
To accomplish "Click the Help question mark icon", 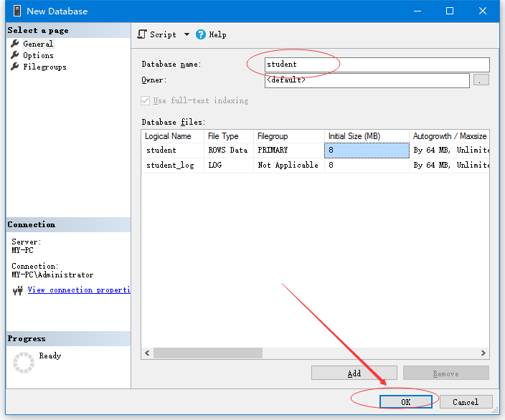I will coord(201,34).
